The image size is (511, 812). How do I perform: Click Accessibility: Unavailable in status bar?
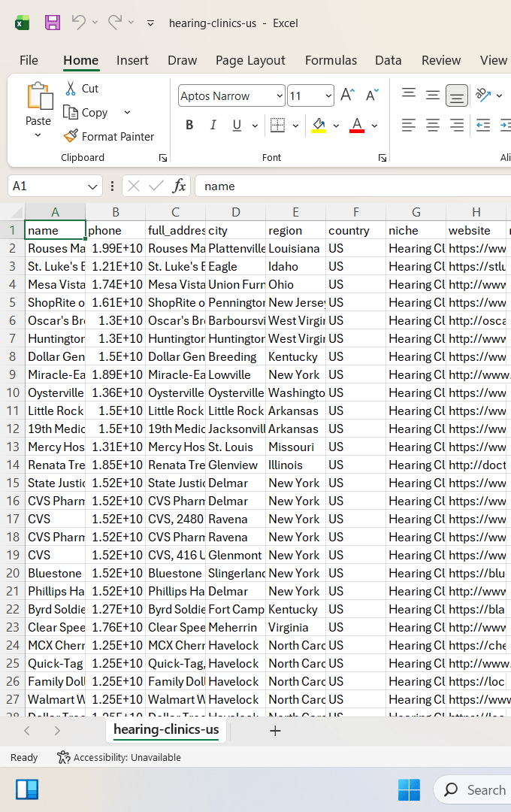(119, 757)
